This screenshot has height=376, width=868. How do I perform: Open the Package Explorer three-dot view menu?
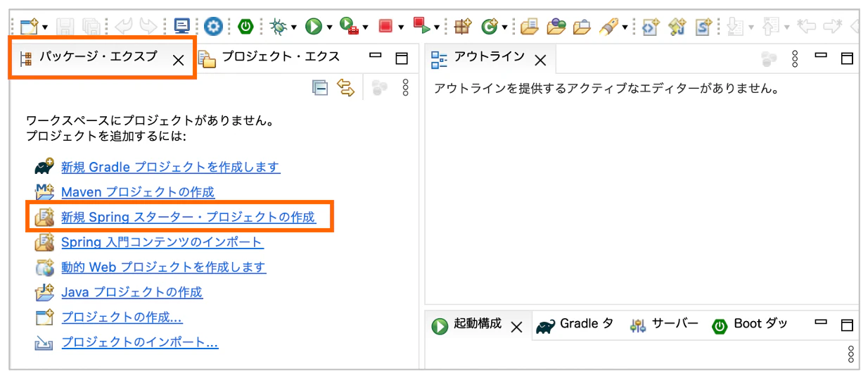[x=405, y=87]
